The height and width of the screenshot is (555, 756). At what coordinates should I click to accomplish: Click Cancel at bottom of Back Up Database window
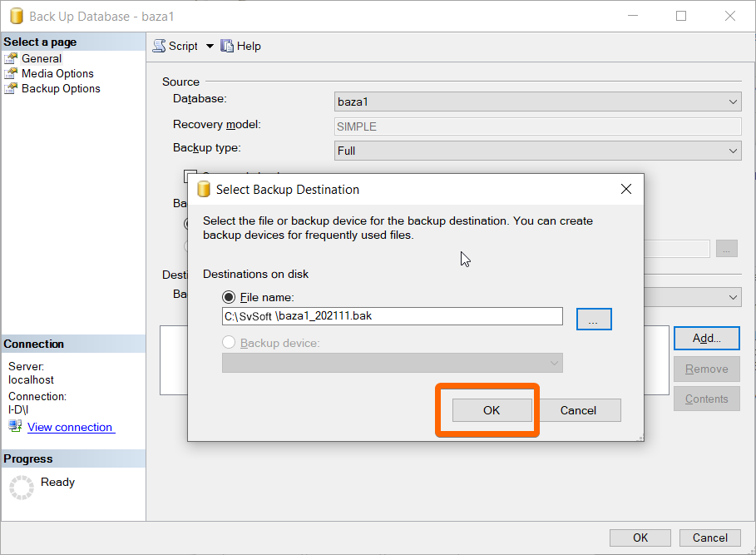tap(709, 538)
